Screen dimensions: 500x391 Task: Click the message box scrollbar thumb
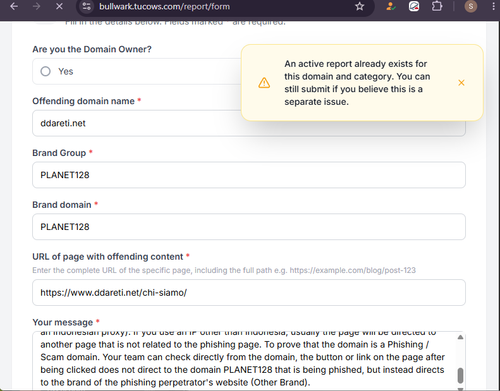[460, 376]
